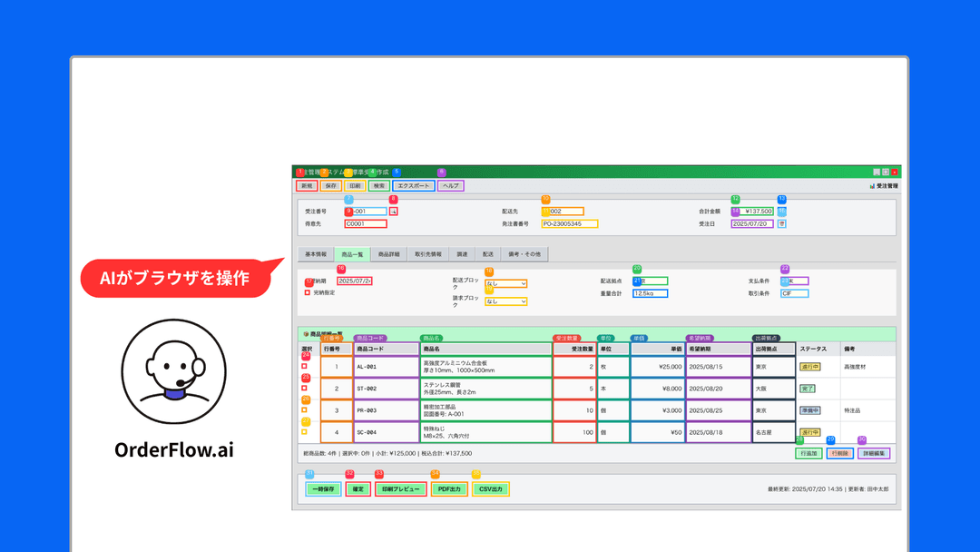Click the 受注管理 chart icon at top right
This screenshot has width=980, height=552.
[x=872, y=186]
